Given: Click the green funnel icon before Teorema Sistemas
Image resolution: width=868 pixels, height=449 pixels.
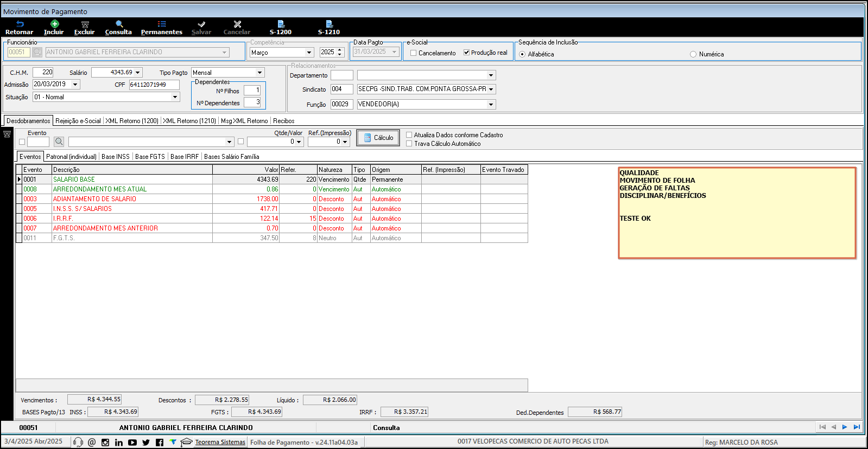Looking at the screenshot, I should point(173,442).
